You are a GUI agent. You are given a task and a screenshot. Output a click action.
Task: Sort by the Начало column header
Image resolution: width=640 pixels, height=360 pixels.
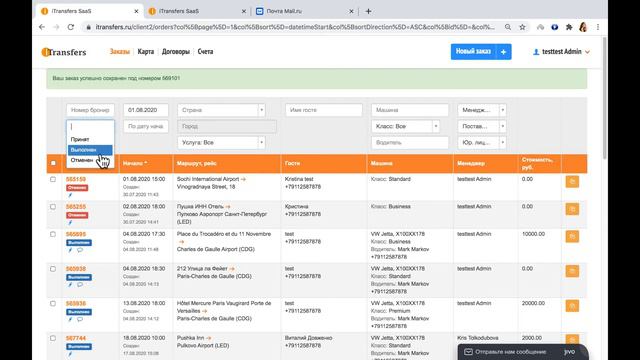point(135,163)
